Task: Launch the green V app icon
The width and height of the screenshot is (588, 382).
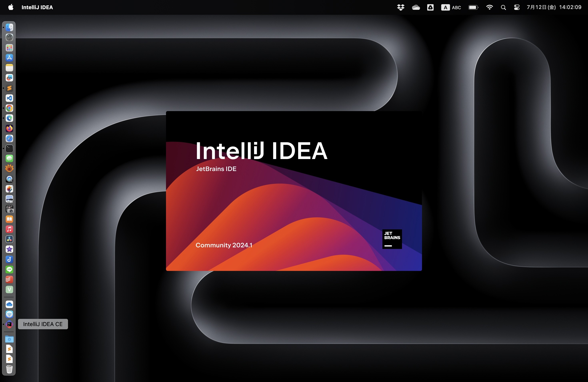Action: tap(9, 289)
